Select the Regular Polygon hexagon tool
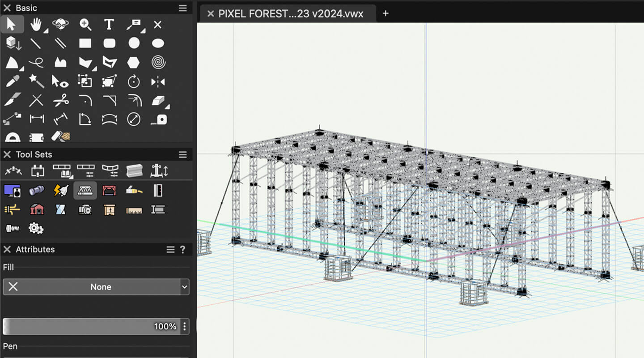This screenshot has width=644, height=358. coord(133,63)
